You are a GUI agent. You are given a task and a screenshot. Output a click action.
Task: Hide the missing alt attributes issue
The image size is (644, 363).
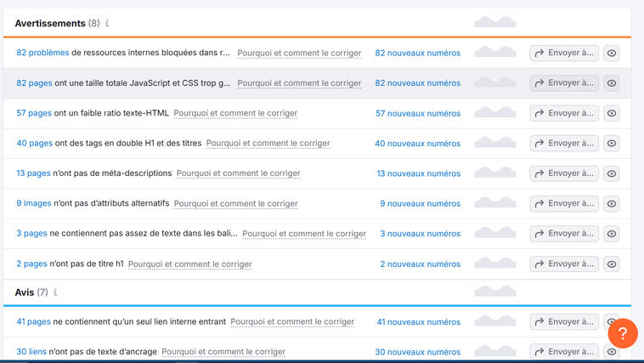coord(612,204)
